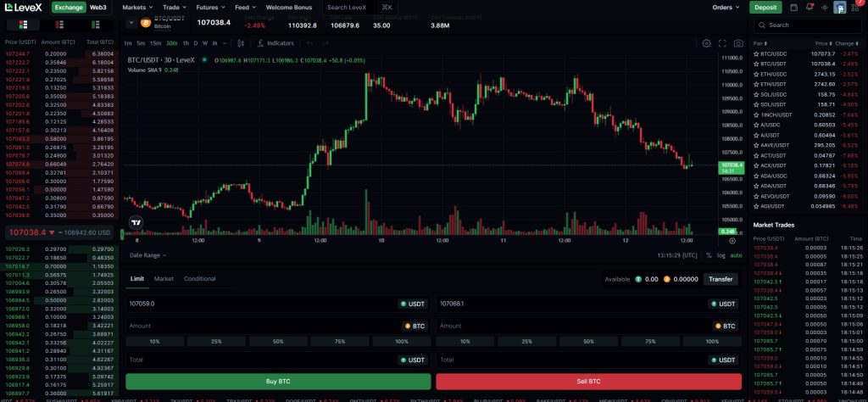Switch to Web3 mode
Image resolution: width=868 pixels, height=402 pixels.
98,7
